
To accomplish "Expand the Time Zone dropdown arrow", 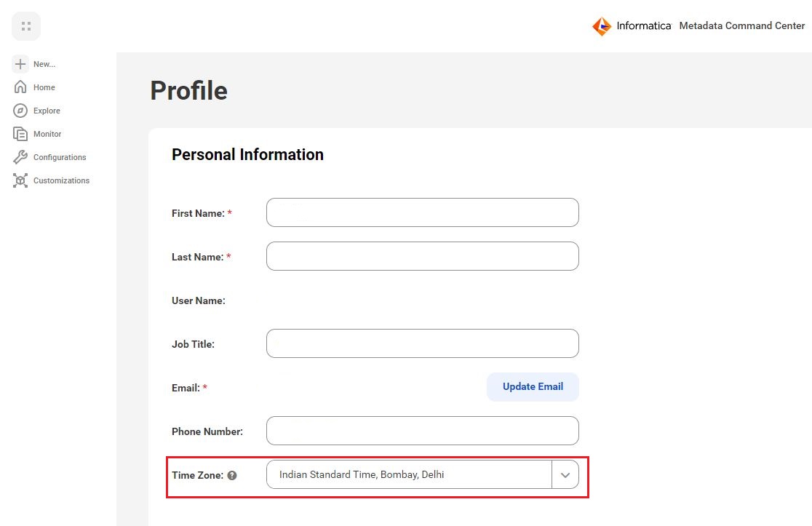I will [565, 475].
